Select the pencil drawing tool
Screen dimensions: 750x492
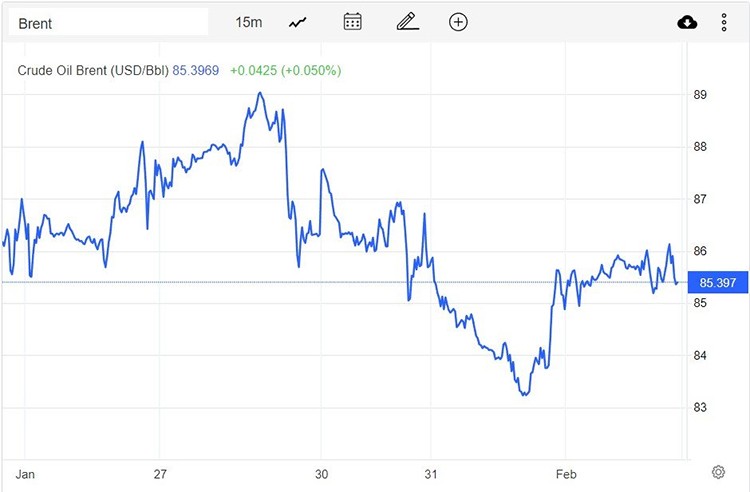pos(405,22)
